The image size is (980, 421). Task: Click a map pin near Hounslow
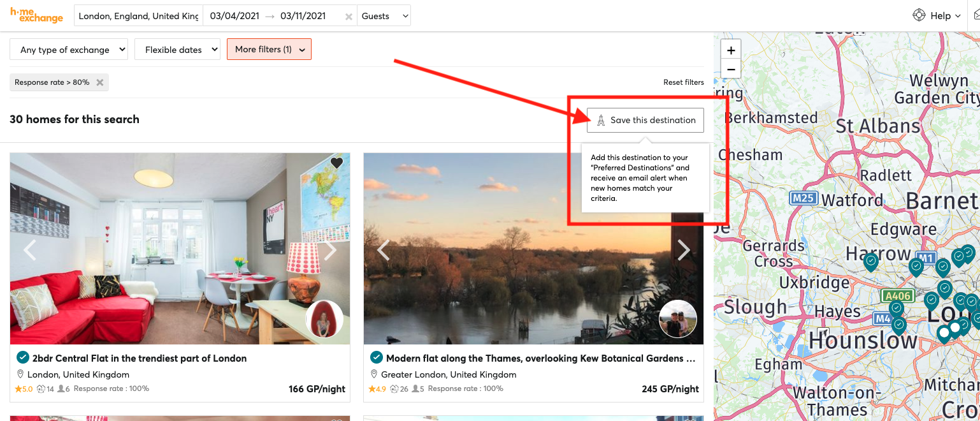[x=898, y=327]
